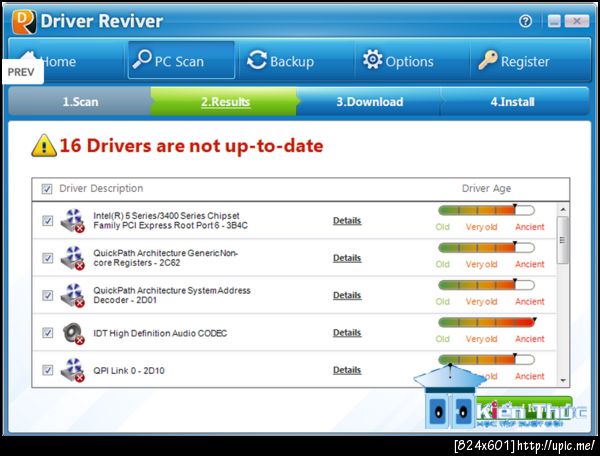Click the Driver Reviver logo icon
The width and height of the screenshot is (600, 456).
(24, 21)
